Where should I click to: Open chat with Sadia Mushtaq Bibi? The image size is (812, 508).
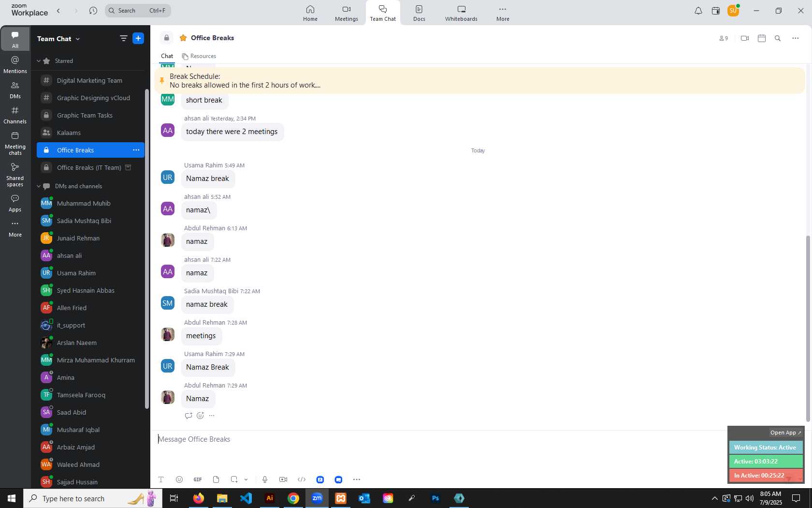pos(90,221)
